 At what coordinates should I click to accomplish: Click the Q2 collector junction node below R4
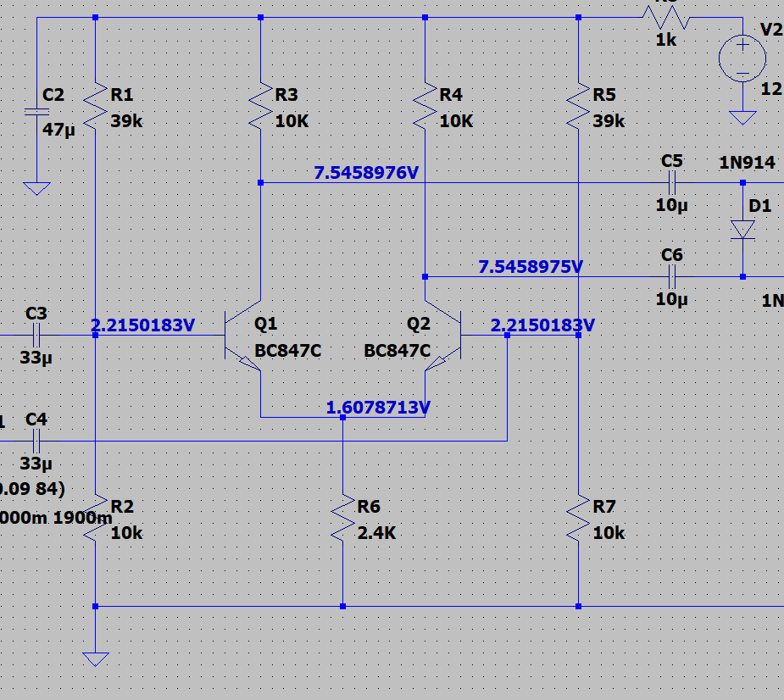pos(425,276)
